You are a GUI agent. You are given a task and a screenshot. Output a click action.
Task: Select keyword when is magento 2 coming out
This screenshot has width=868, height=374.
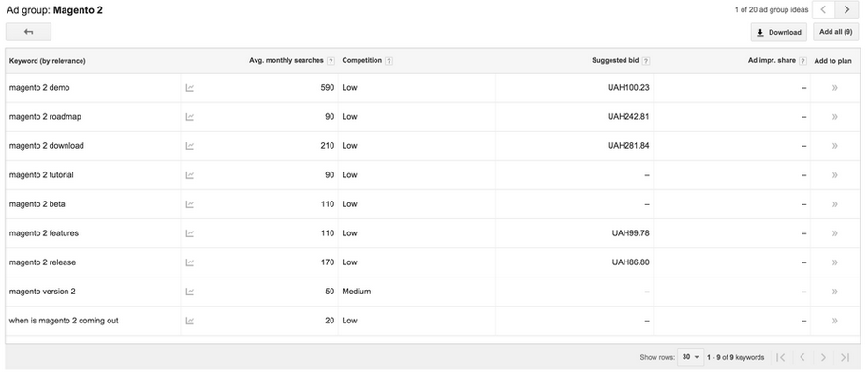tap(64, 321)
